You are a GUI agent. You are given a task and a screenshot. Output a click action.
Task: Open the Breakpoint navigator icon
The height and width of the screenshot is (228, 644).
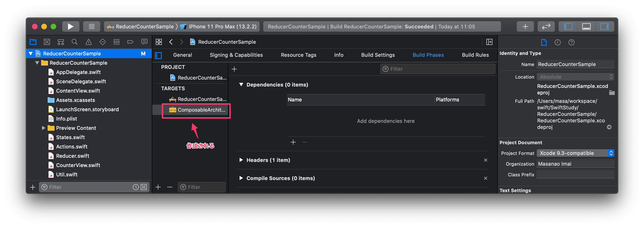(130, 42)
